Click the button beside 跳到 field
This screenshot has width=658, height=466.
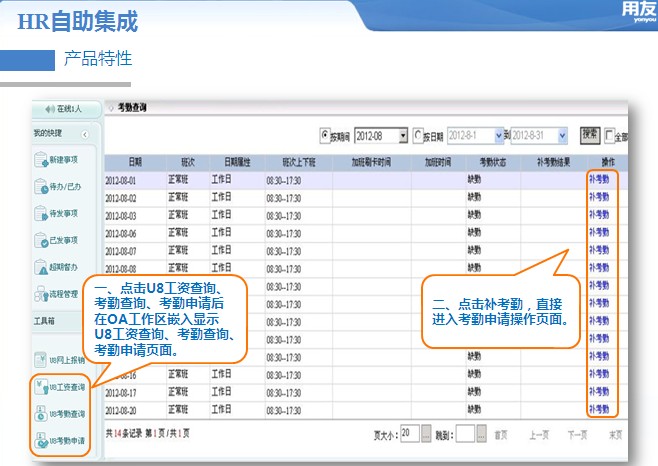tap(482, 434)
